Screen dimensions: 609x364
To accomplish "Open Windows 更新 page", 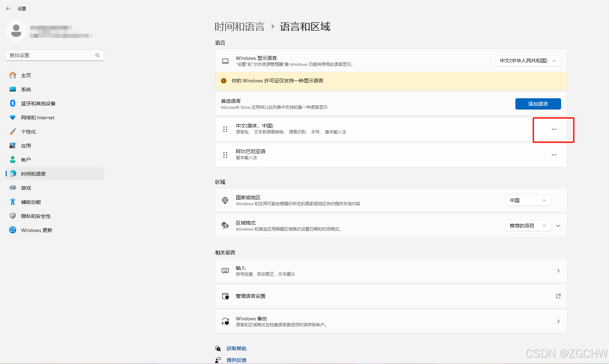I will [x=55, y=230].
